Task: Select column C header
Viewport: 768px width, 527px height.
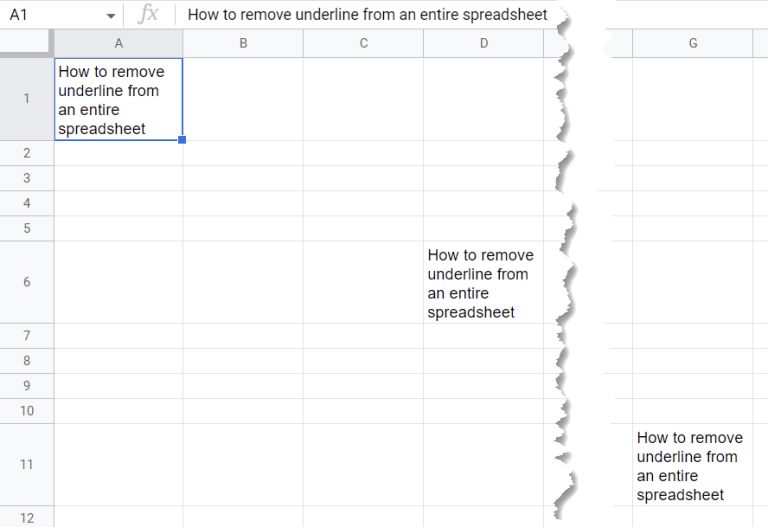Action: coord(363,43)
